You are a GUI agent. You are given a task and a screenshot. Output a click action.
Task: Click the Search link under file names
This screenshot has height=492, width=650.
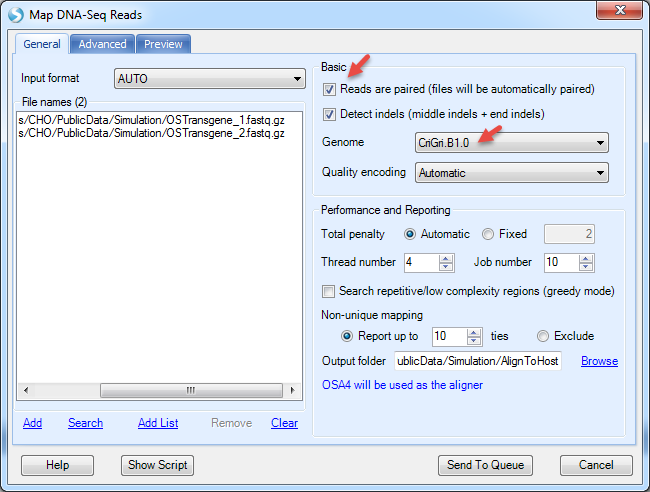point(85,423)
